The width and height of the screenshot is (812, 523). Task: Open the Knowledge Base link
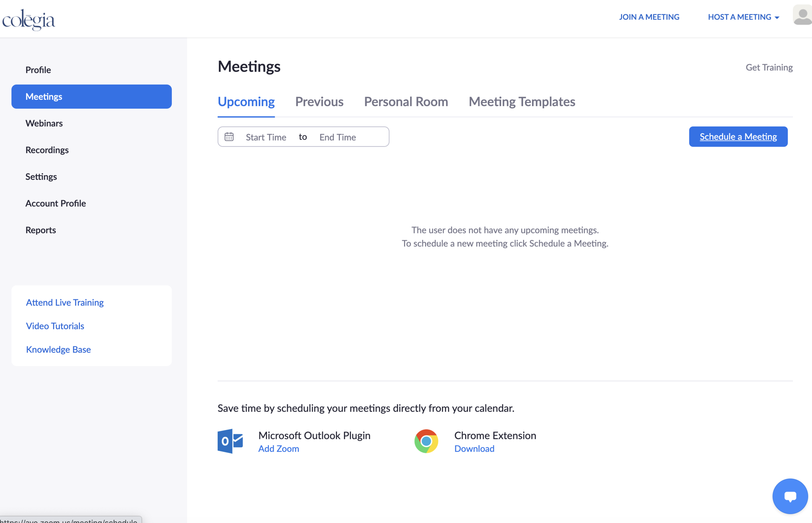coord(58,349)
